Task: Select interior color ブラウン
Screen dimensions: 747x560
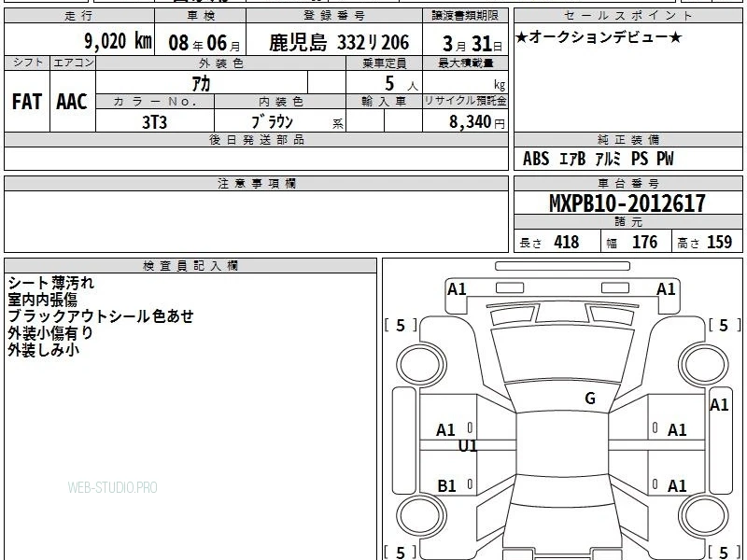Action: coord(273,121)
